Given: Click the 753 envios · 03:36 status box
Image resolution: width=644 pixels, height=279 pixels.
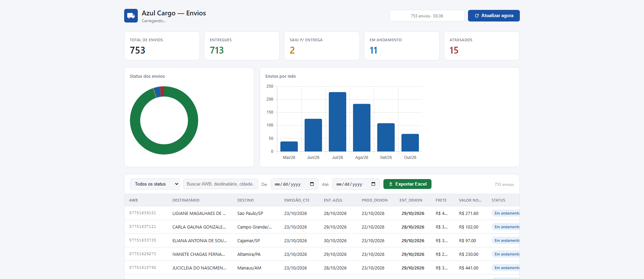Looking at the screenshot, I should point(427,16).
